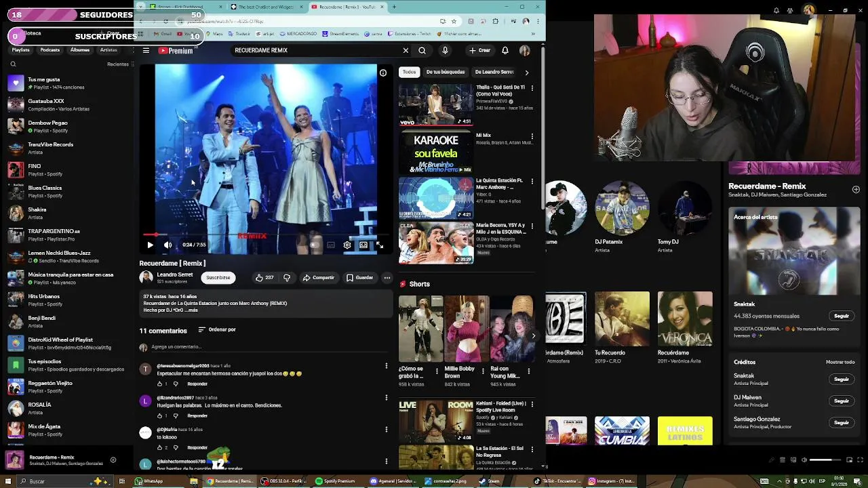Screen dimensions: 868x488
Task: Run YouTube search with magnifier button
Action: (x=422, y=50)
